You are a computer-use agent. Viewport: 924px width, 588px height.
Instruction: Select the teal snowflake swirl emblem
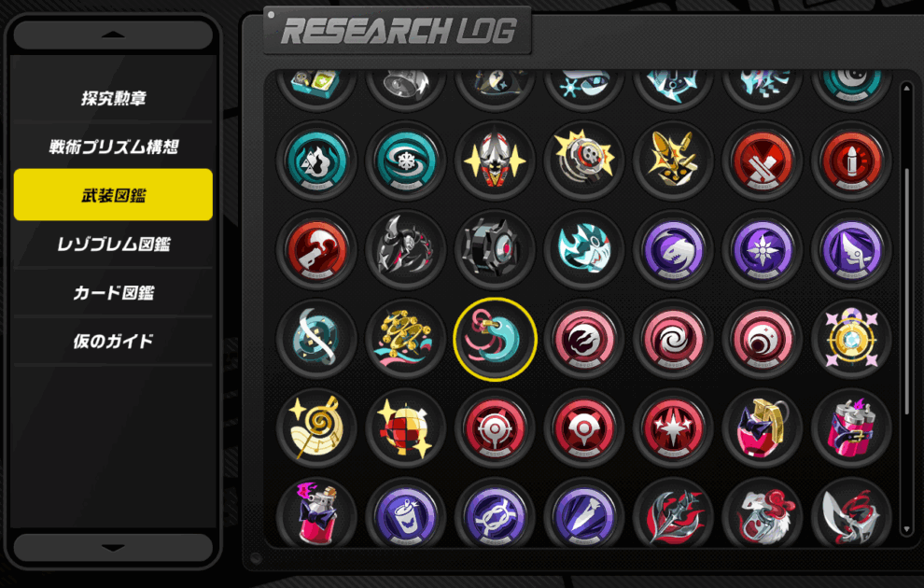pos(405,161)
